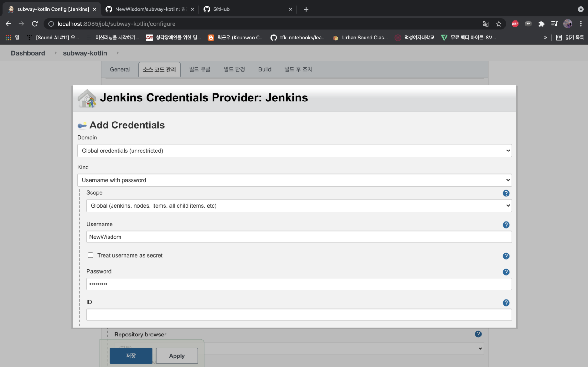Image resolution: width=588 pixels, height=367 pixels.
Task: Open the 머신러닝을 시작하기 bookmark
Action: tap(113, 37)
